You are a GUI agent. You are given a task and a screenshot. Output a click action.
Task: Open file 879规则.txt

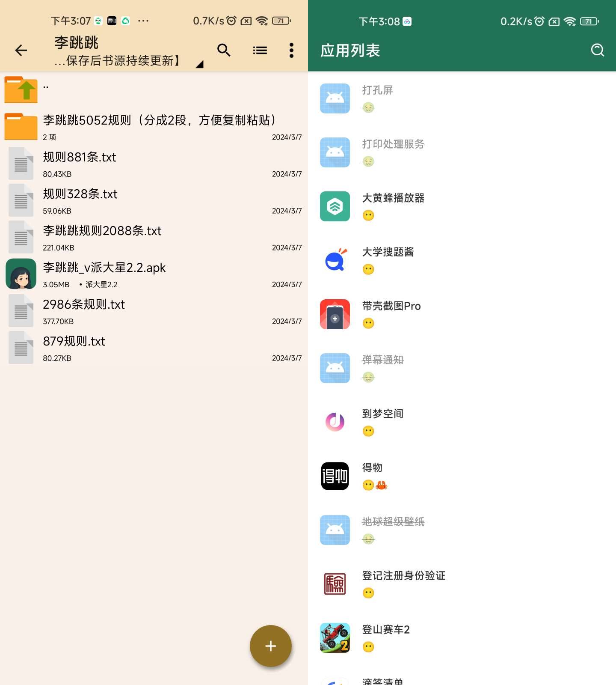coord(74,341)
